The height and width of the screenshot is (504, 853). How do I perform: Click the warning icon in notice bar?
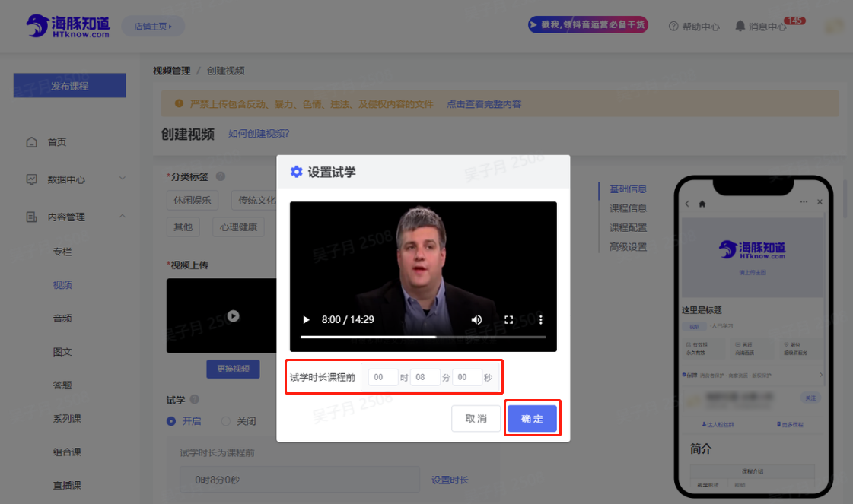tap(178, 103)
